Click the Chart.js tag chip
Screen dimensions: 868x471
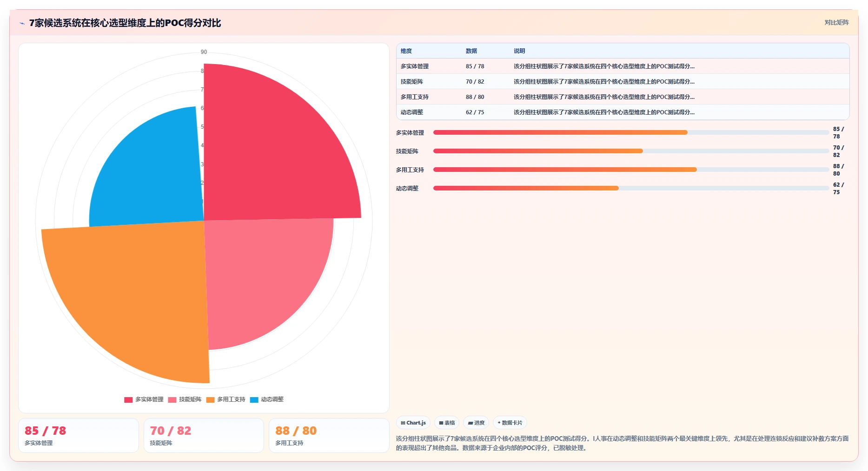[413, 423]
